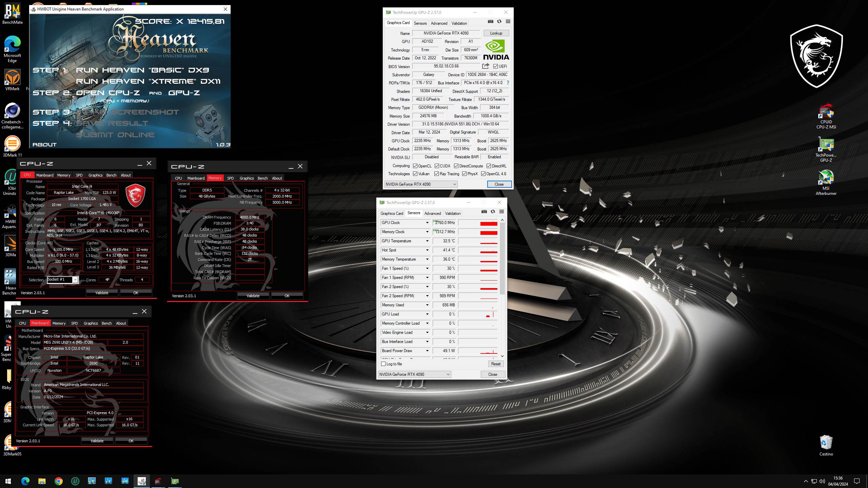This screenshot has width=868, height=488.
Task: Open the Graphics tab in CPU-Z Mainboard window
Action: pos(91,323)
